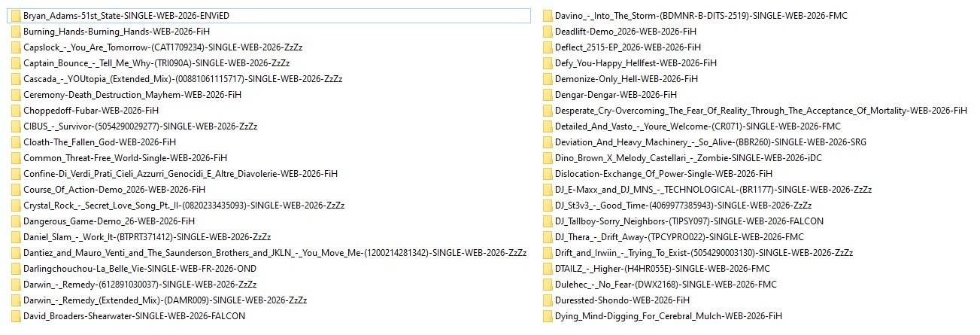The height and width of the screenshot is (335, 980).
Task: Select folder icon of Capslock_-_You_Are_Tomorrow
Action: coord(16,47)
